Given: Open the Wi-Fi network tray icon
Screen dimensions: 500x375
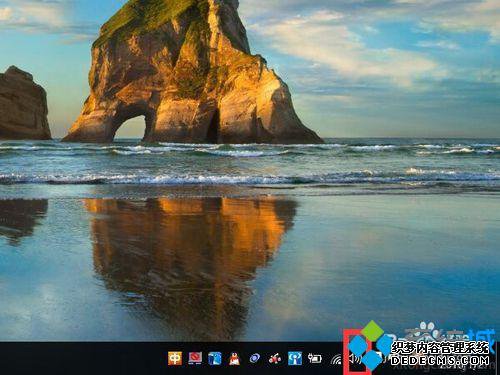Looking at the screenshot, I should [337, 359].
